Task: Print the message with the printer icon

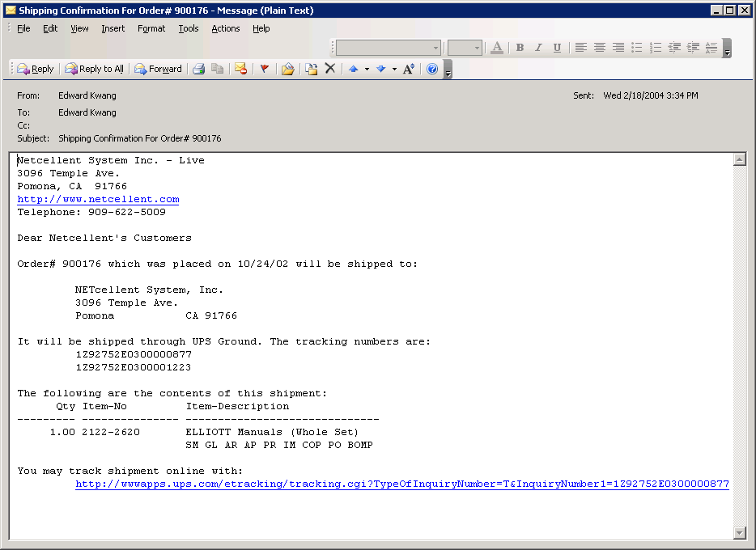Action: pyautogui.click(x=198, y=69)
